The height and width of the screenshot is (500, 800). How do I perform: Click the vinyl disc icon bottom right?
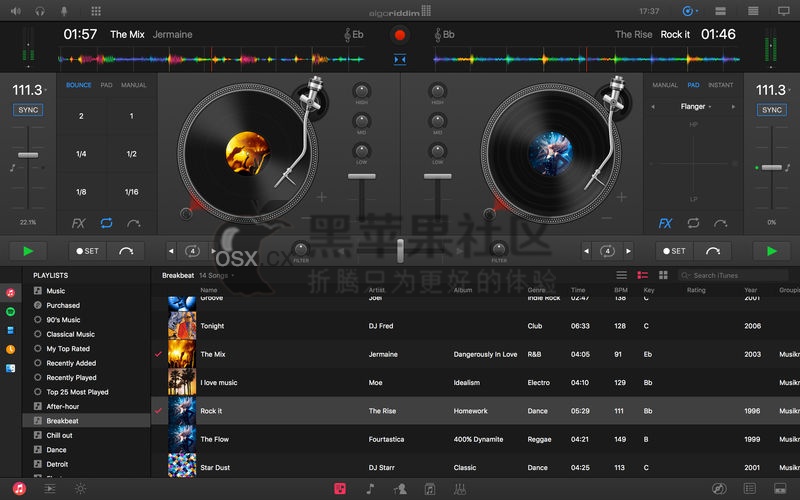pos(718,489)
